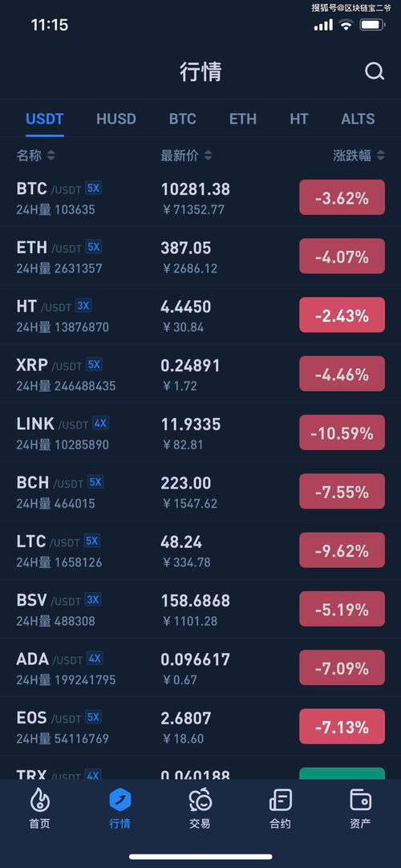Image resolution: width=401 pixels, height=868 pixels.
Task: Sort list by 涨跌幅 arrows
Action: point(380,156)
